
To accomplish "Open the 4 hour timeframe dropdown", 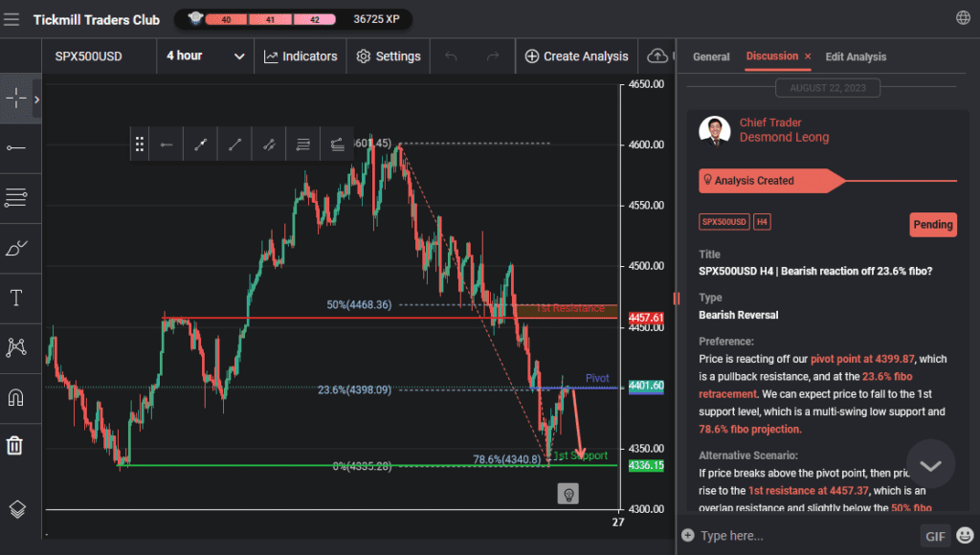I will click(x=205, y=56).
